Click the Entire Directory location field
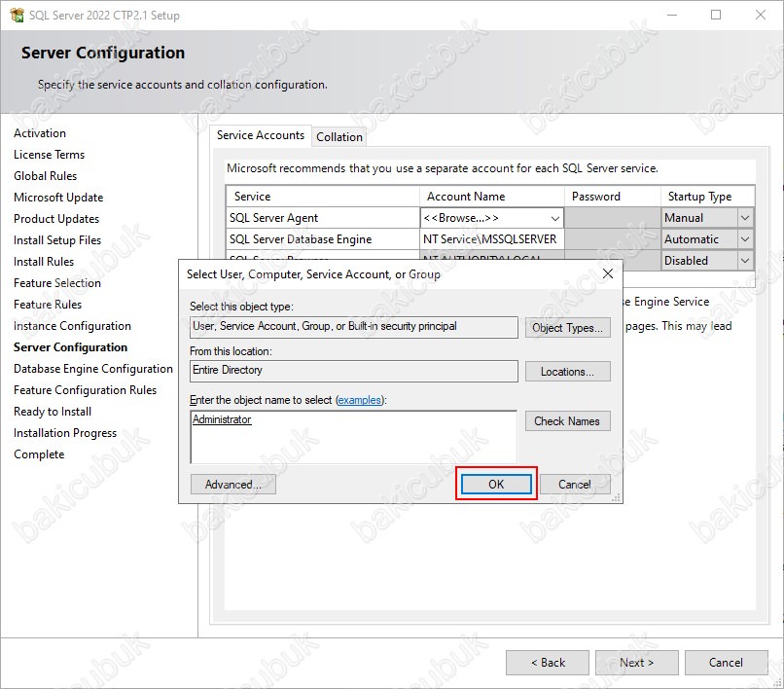The height and width of the screenshot is (689, 784). (x=353, y=371)
